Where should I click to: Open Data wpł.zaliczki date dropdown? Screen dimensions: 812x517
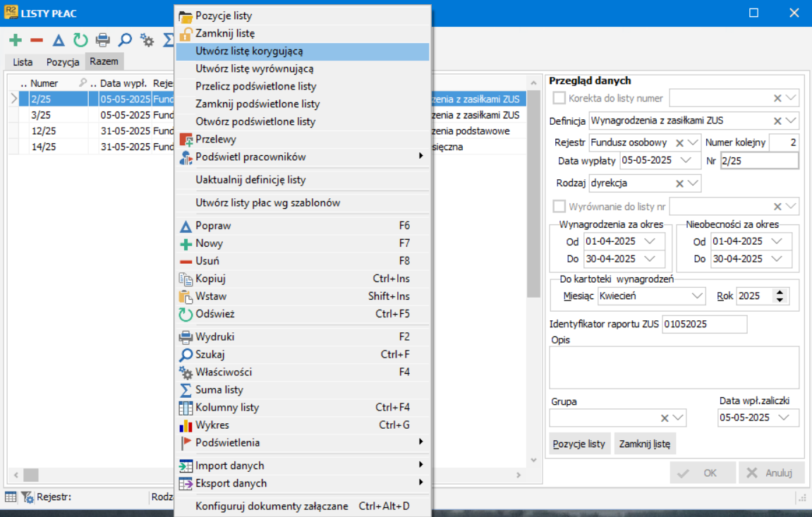(784, 418)
